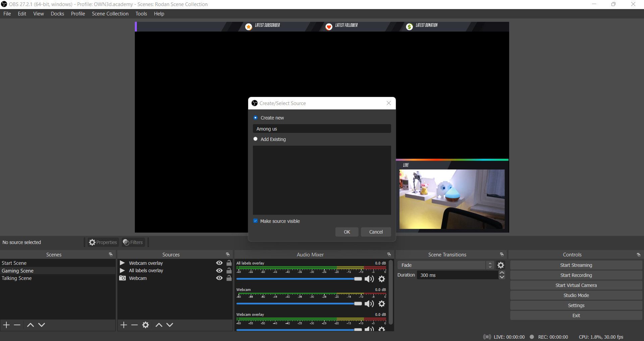This screenshot has height=341, width=644.
Task: Uncheck Make source visible checkbox
Action: coord(256,221)
